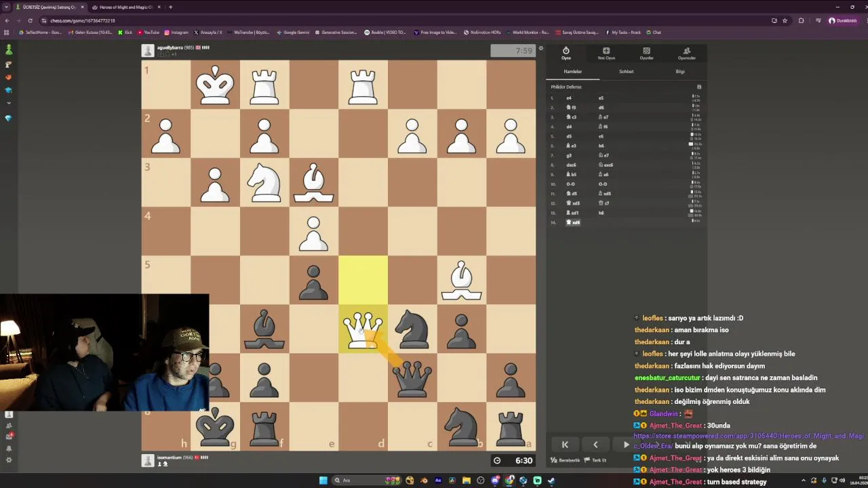Open the Chat bookmark in bookmarks bar

pyautogui.click(x=654, y=33)
